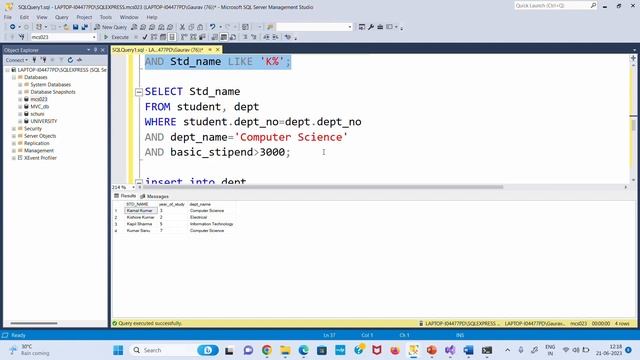Expand the UNIVERSITY database node
This screenshot has width=640, height=360.
20,121
